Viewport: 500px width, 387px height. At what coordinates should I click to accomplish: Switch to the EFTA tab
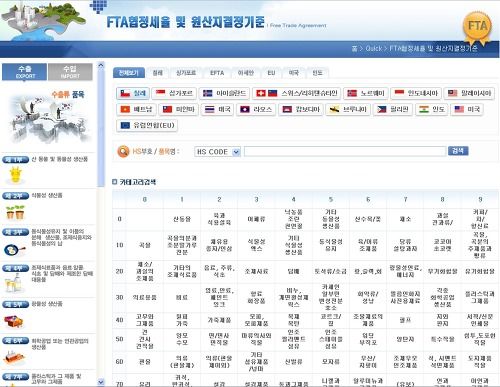(217, 73)
